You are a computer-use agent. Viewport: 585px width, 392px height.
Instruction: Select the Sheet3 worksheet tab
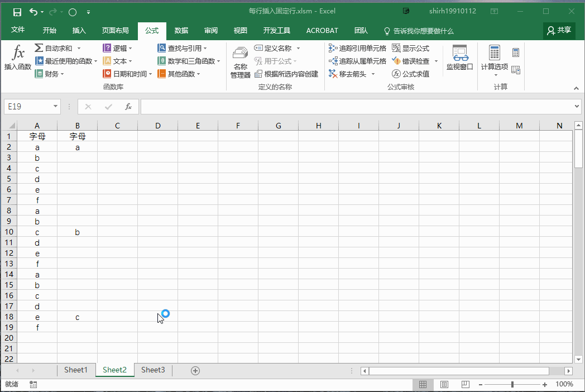click(x=152, y=370)
